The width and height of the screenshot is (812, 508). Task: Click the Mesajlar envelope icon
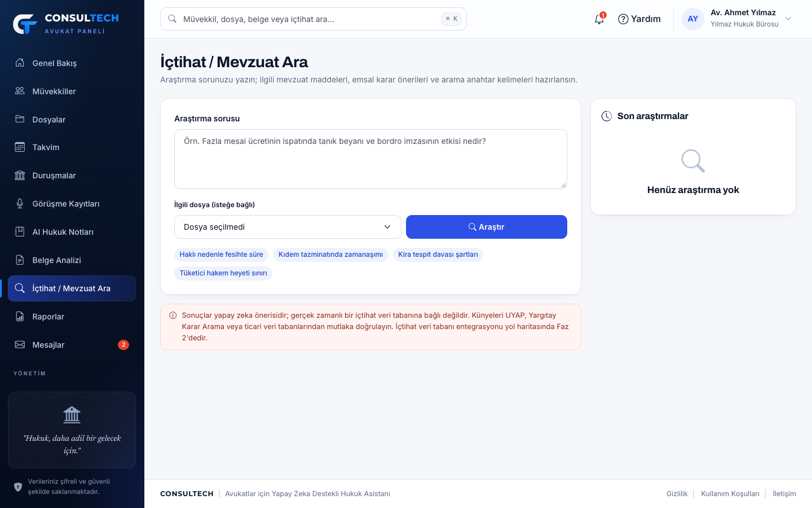[x=20, y=345]
